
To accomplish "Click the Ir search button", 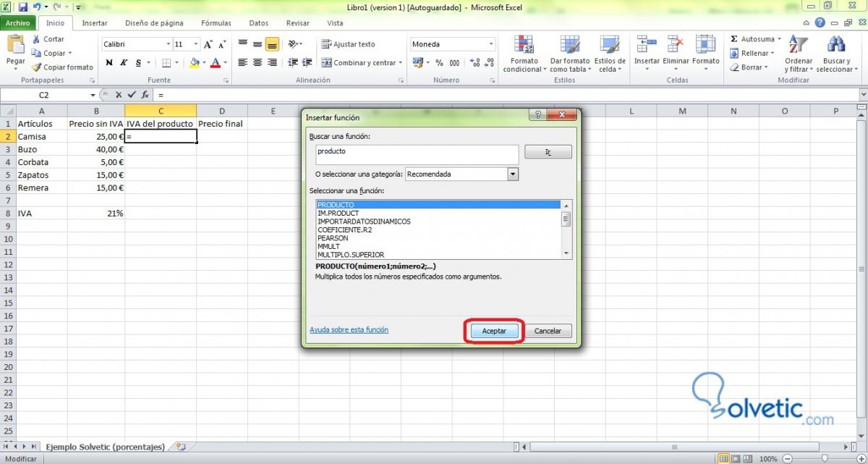I will click(x=548, y=152).
